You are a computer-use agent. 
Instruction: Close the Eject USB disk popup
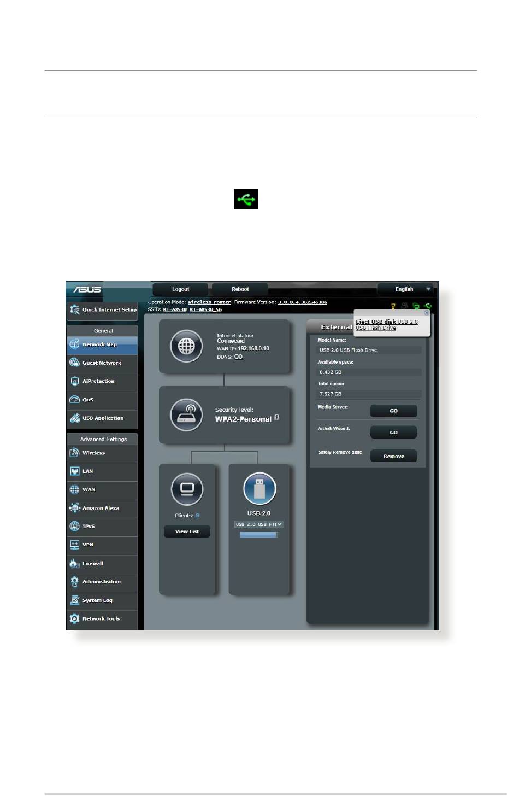coord(427,313)
